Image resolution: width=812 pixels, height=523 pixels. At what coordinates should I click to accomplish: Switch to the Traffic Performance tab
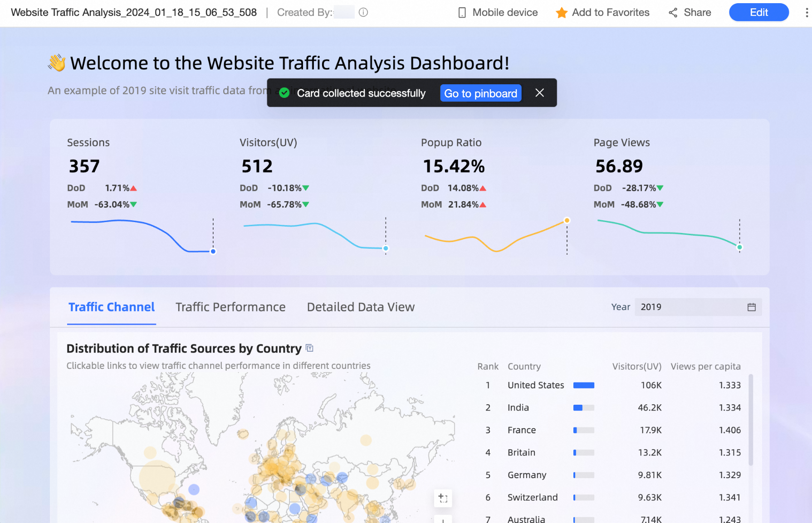pos(230,307)
